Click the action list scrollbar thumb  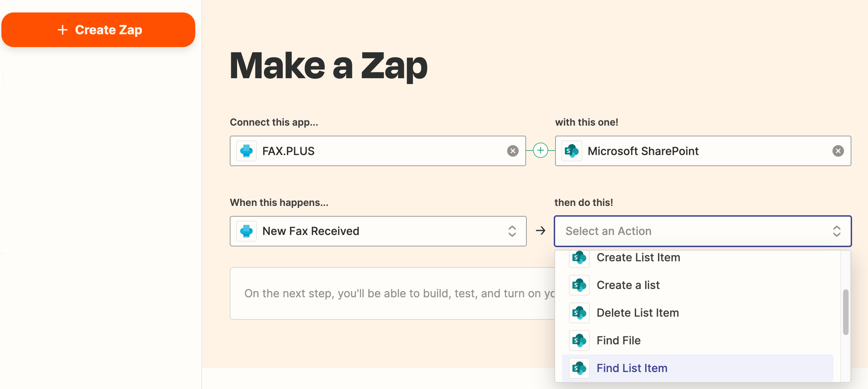point(846,312)
